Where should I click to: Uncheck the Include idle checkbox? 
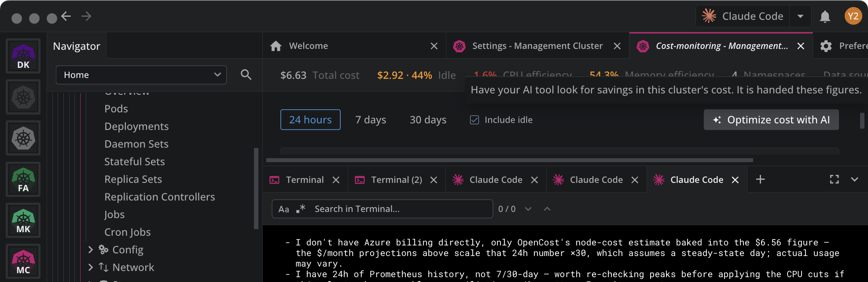474,120
